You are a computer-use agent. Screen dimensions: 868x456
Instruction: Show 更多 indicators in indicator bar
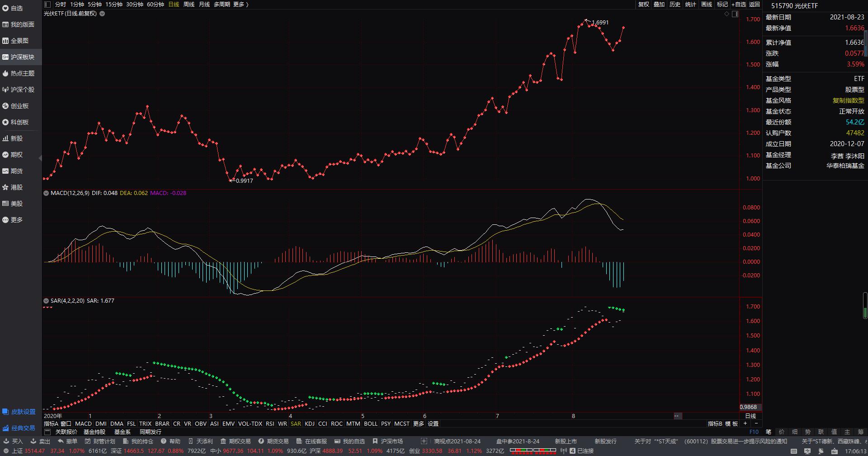[x=419, y=424]
